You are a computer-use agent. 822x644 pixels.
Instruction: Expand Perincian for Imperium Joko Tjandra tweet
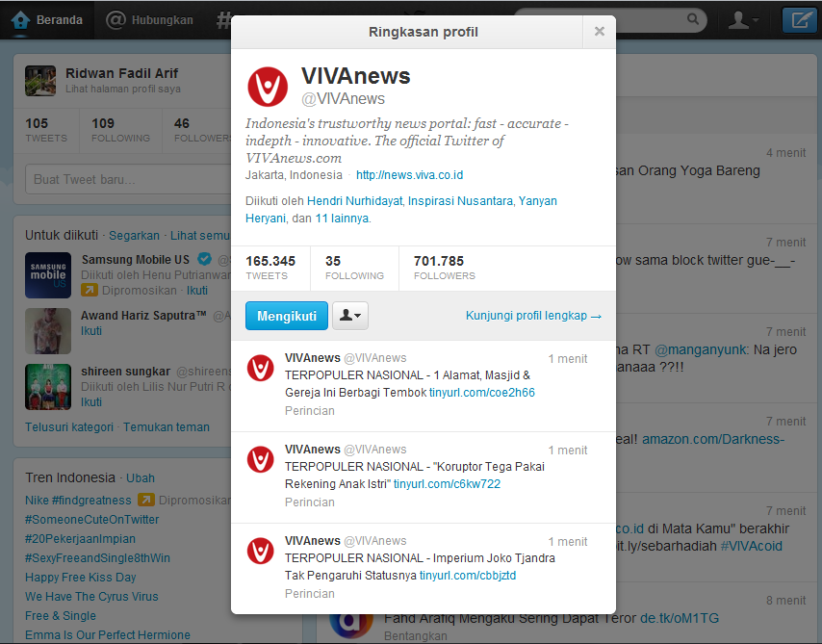coord(310,594)
